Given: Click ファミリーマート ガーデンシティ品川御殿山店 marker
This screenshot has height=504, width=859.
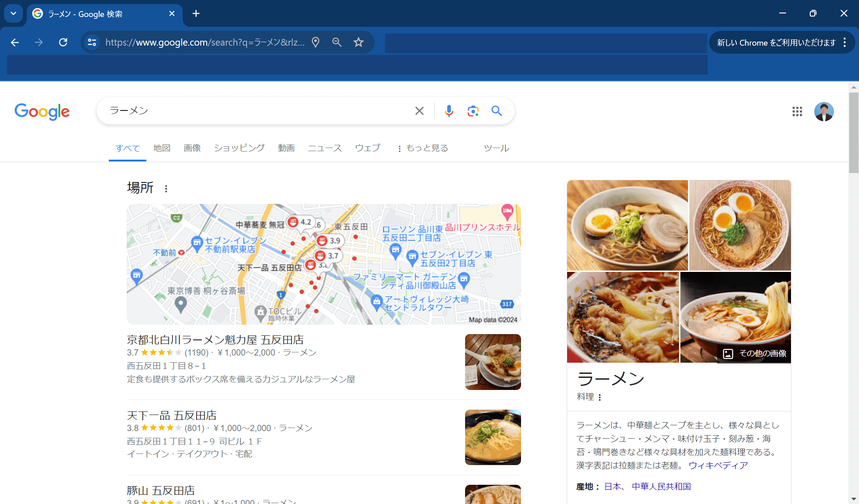Looking at the screenshot, I should coord(464,281).
